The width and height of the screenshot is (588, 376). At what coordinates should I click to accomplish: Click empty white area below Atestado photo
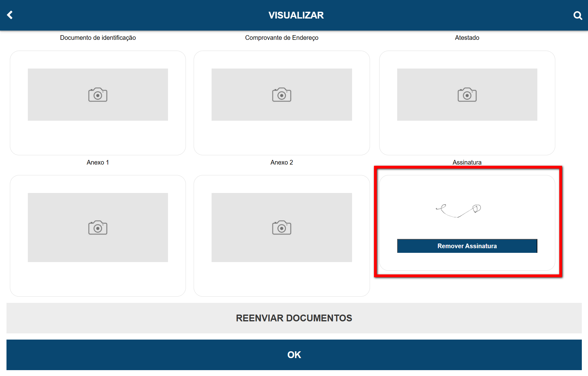click(467, 137)
